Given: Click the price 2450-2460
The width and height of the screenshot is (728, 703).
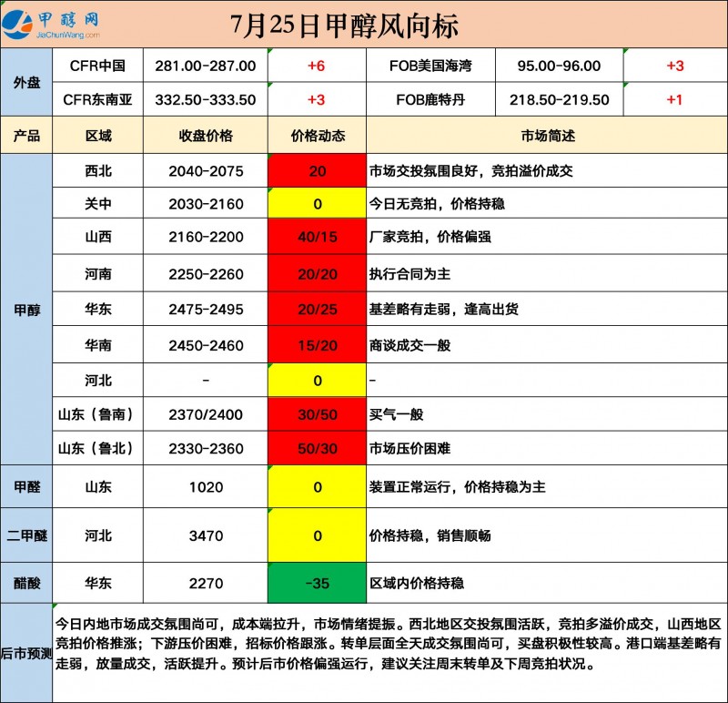Looking at the screenshot, I should pyautogui.click(x=206, y=345).
